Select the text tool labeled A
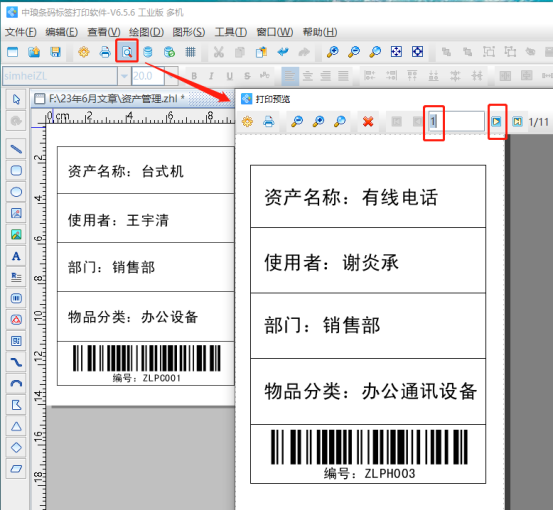The width and height of the screenshot is (554, 511). pos(16,256)
